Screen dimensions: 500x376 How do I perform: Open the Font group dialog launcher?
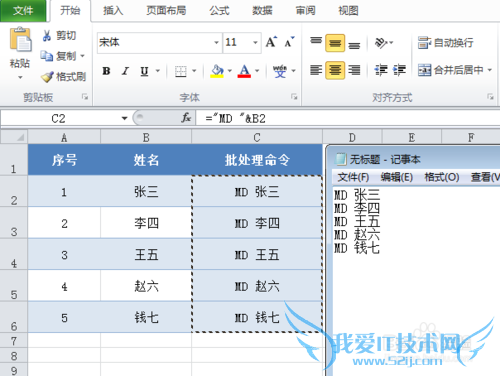coord(294,97)
